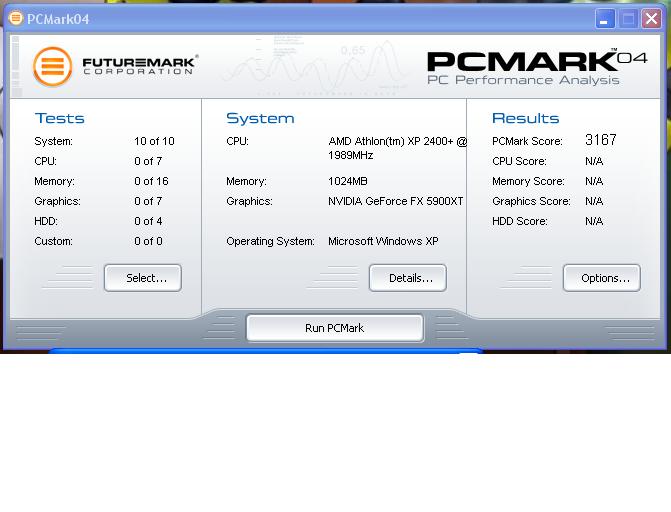Click the 'System' section heading

pos(260,118)
